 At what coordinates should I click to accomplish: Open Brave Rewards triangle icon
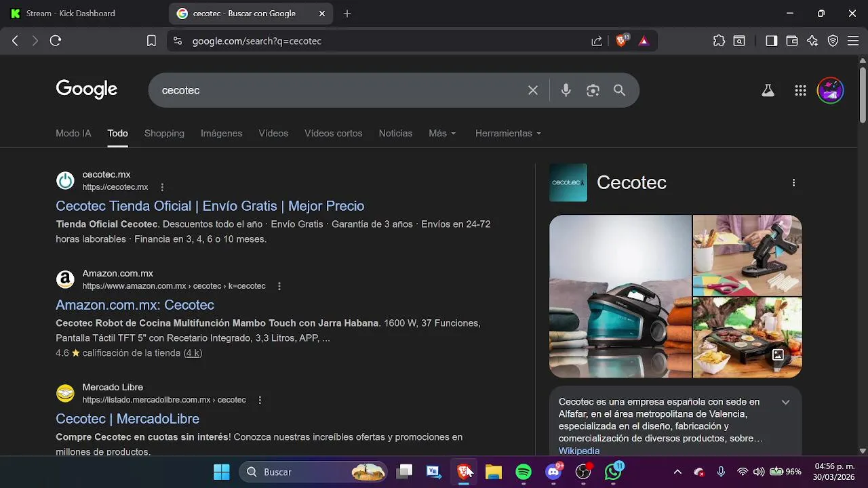pos(644,41)
